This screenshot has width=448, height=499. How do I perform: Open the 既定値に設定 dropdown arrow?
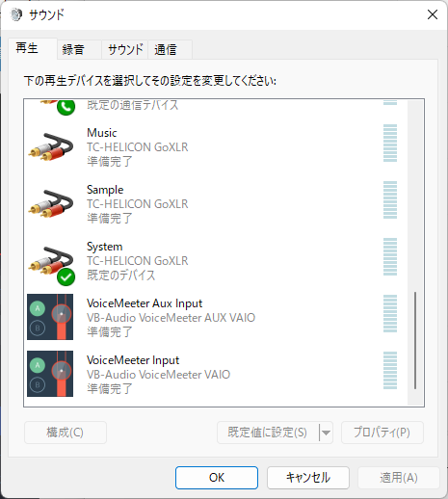[326, 433]
